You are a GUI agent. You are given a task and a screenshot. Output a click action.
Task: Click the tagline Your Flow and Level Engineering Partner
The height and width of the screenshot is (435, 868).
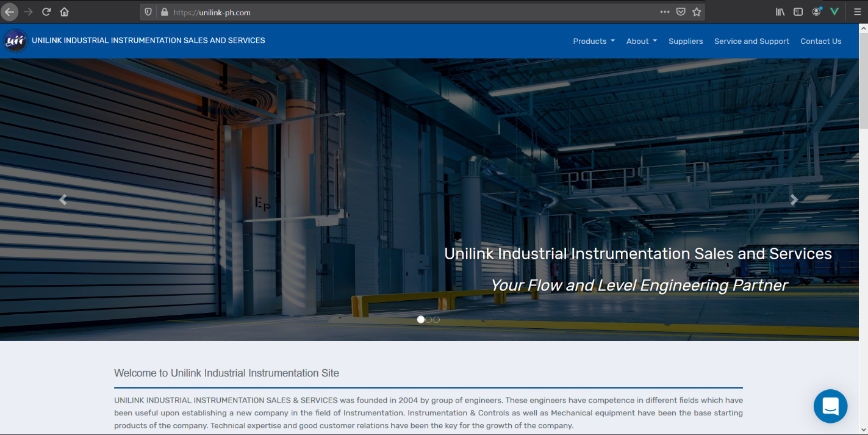(x=639, y=285)
